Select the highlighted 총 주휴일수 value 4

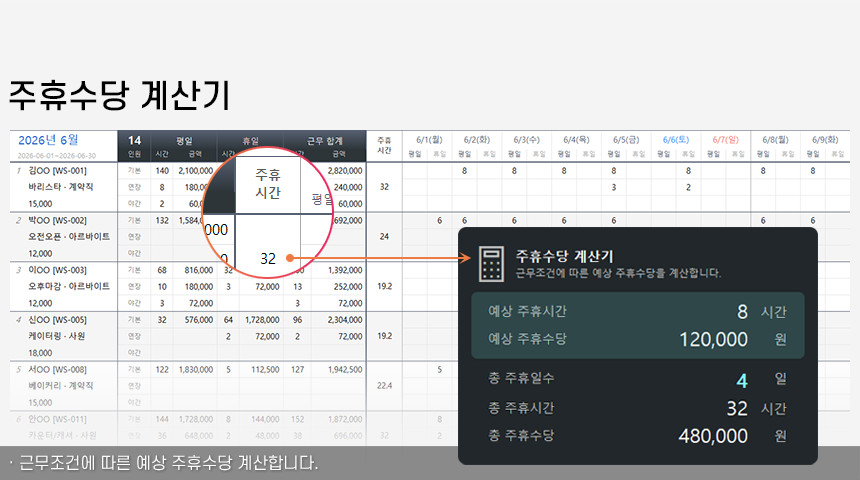pyautogui.click(x=742, y=381)
